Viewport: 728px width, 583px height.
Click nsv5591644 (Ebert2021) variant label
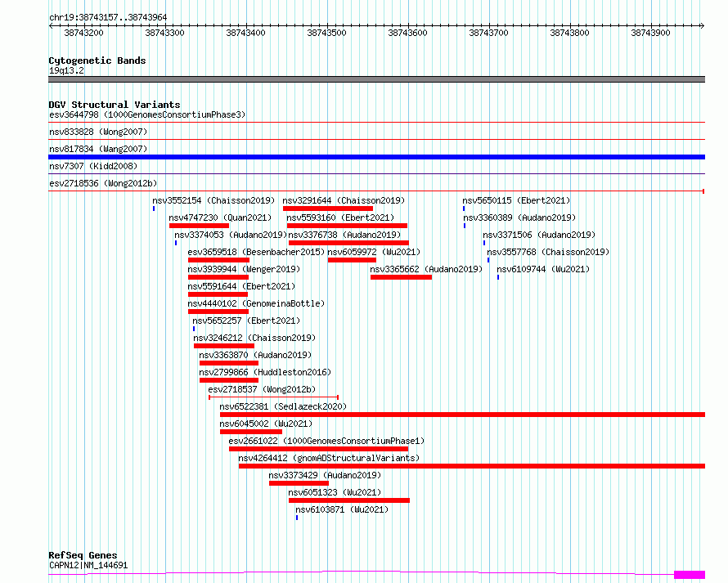[241, 286]
